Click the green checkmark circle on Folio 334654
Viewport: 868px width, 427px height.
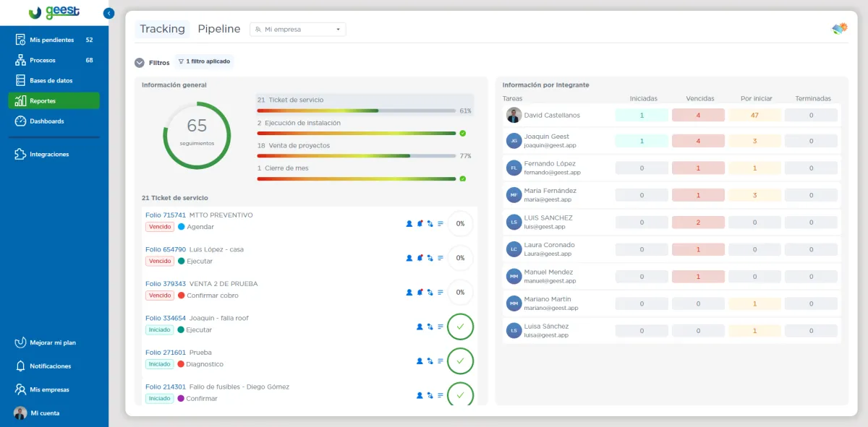click(x=460, y=327)
